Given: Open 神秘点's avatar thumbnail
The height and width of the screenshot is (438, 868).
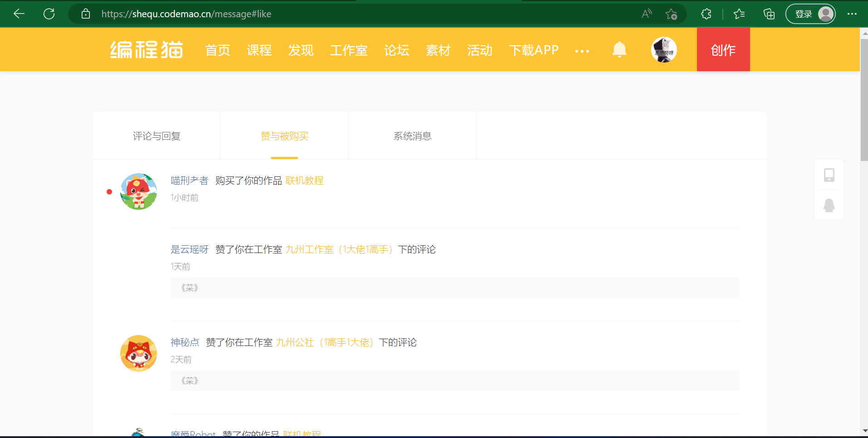Looking at the screenshot, I should [138, 353].
